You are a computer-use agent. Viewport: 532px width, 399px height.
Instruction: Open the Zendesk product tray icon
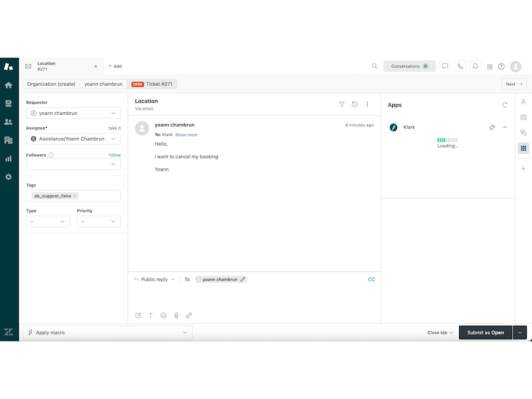click(x=489, y=66)
